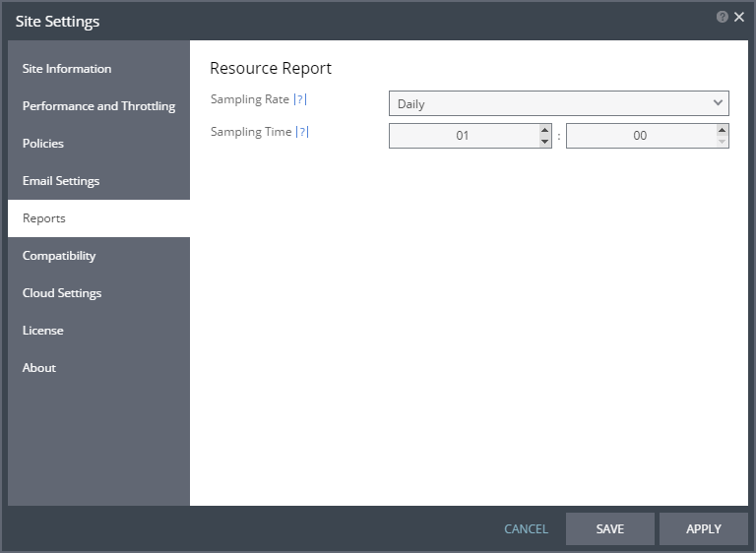The width and height of the screenshot is (756, 553).
Task: Close the Site Settings dialog
Action: [738, 18]
